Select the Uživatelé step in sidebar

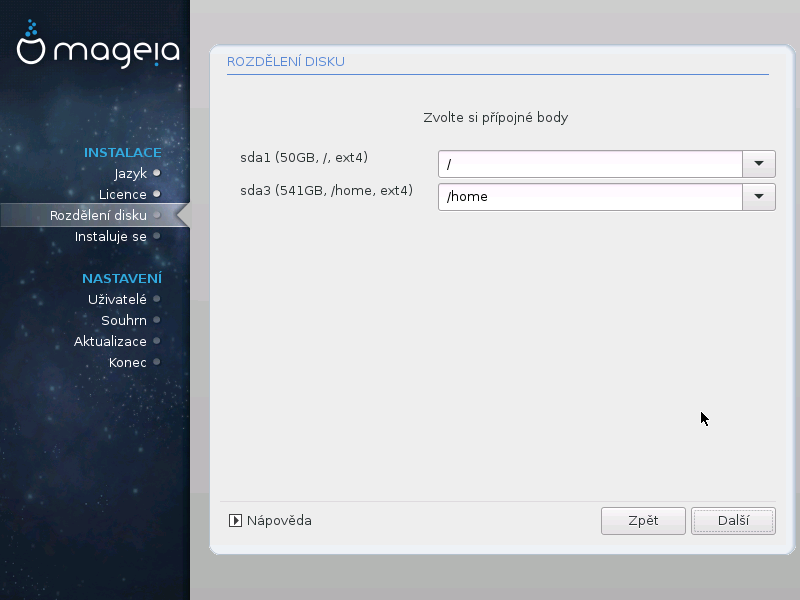117,299
